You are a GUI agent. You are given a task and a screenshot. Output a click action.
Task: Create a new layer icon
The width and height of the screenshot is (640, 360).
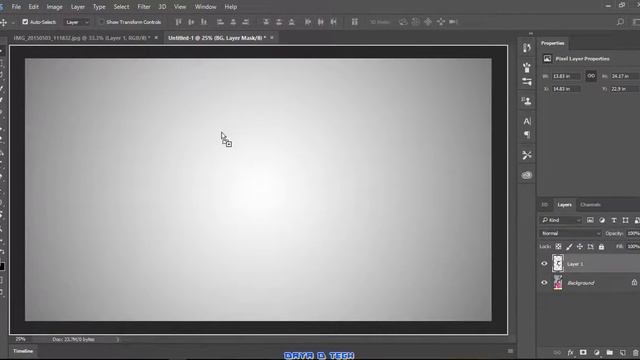click(622, 353)
